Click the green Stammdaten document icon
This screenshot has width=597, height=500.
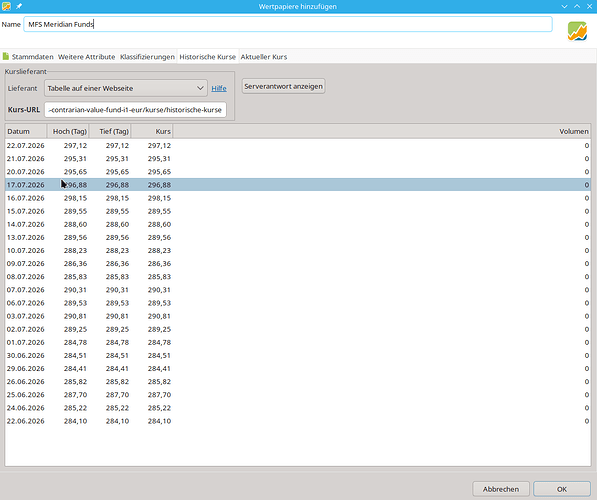click(6, 56)
